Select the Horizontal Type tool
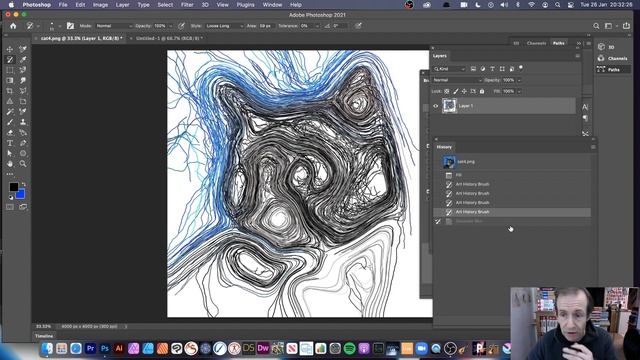The height and width of the screenshot is (360, 640). pos(10,143)
